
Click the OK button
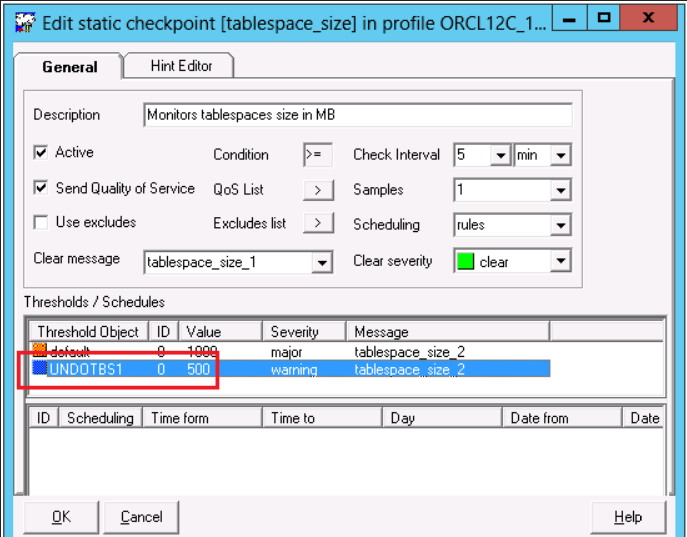[61, 517]
